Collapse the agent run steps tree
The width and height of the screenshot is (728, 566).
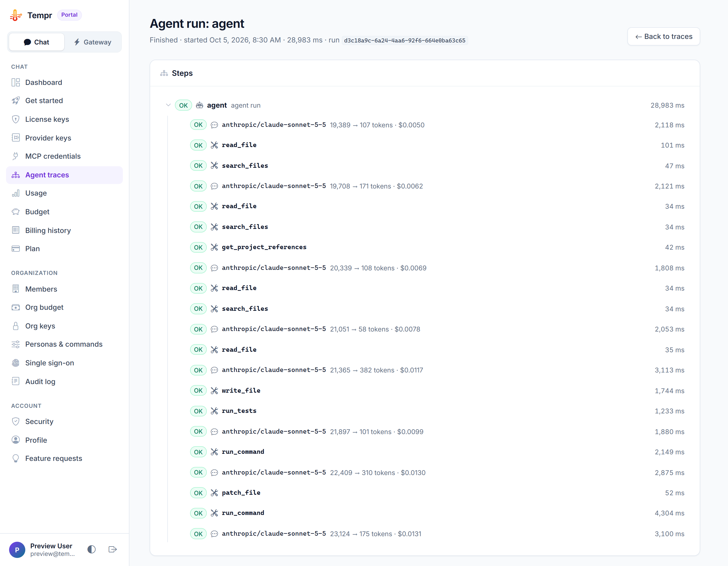coord(168,105)
